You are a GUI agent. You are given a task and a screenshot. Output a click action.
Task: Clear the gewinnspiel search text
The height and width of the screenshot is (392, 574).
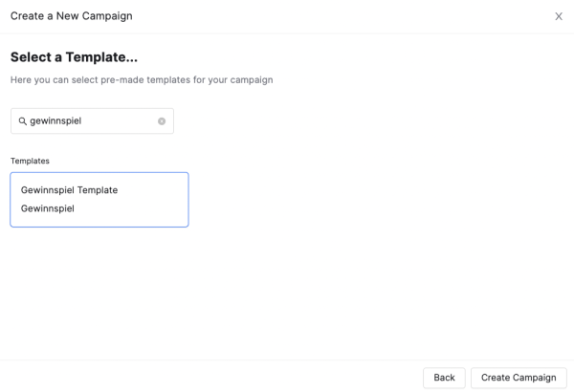coord(162,121)
